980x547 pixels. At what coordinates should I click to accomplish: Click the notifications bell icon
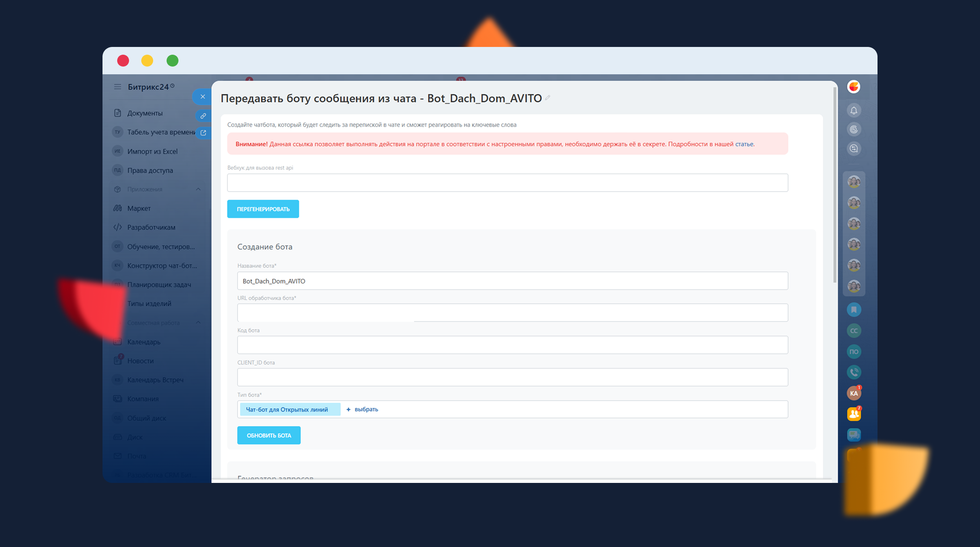(x=854, y=110)
